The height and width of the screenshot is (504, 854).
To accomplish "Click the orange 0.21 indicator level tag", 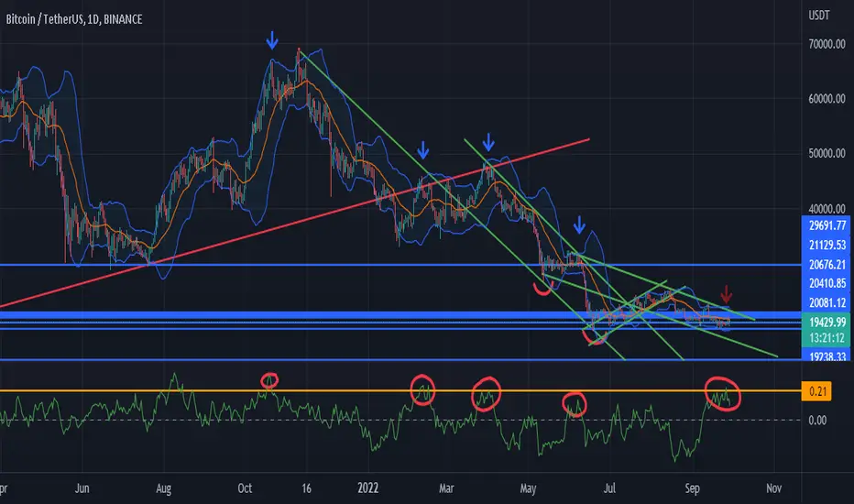I will (x=816, y=391).
